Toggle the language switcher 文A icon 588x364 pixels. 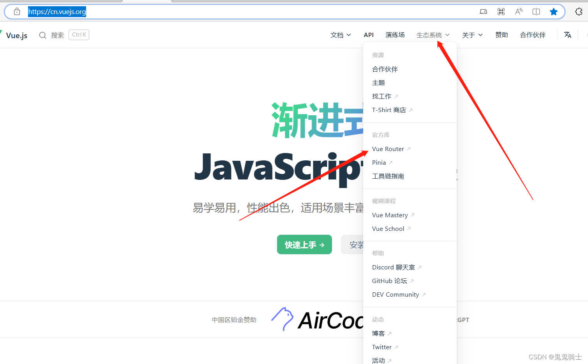click(567, 35)
